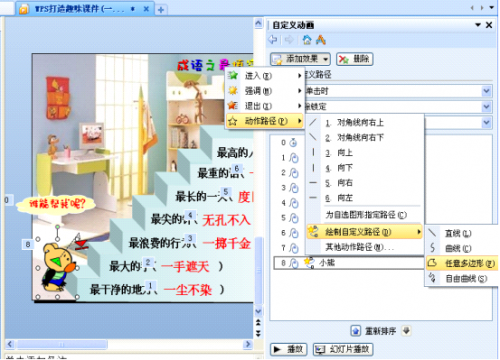This screenshot has height=360, width=500.
Task: Click the home icon in task pane toolbar
Action: tap(307, 40)
